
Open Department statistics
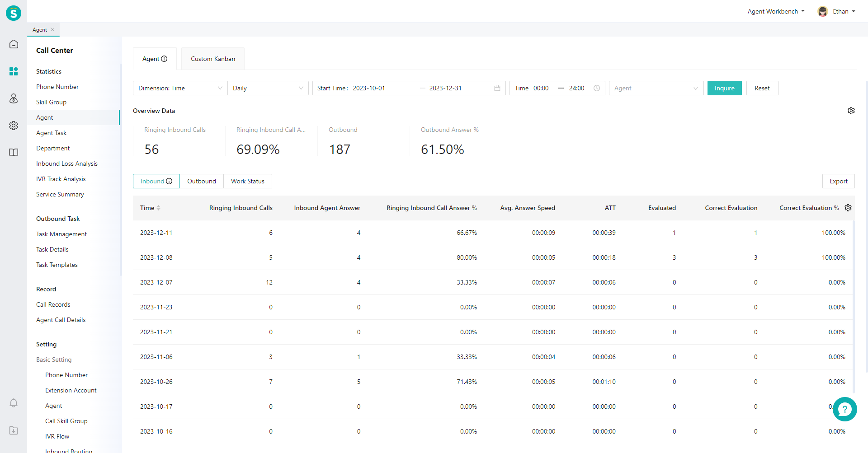pyautogui.click(x=53, y=148)
